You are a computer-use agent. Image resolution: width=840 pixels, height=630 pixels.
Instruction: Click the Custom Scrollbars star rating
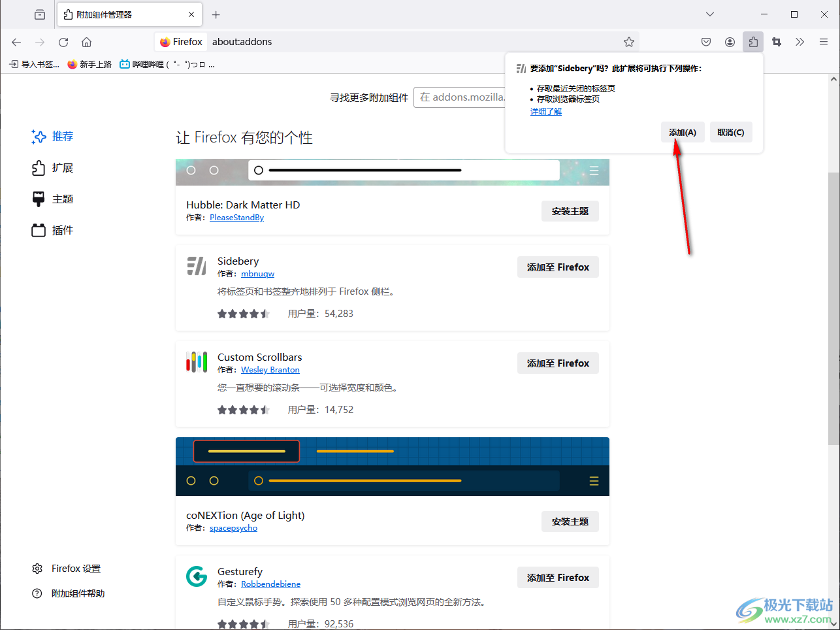244,410
